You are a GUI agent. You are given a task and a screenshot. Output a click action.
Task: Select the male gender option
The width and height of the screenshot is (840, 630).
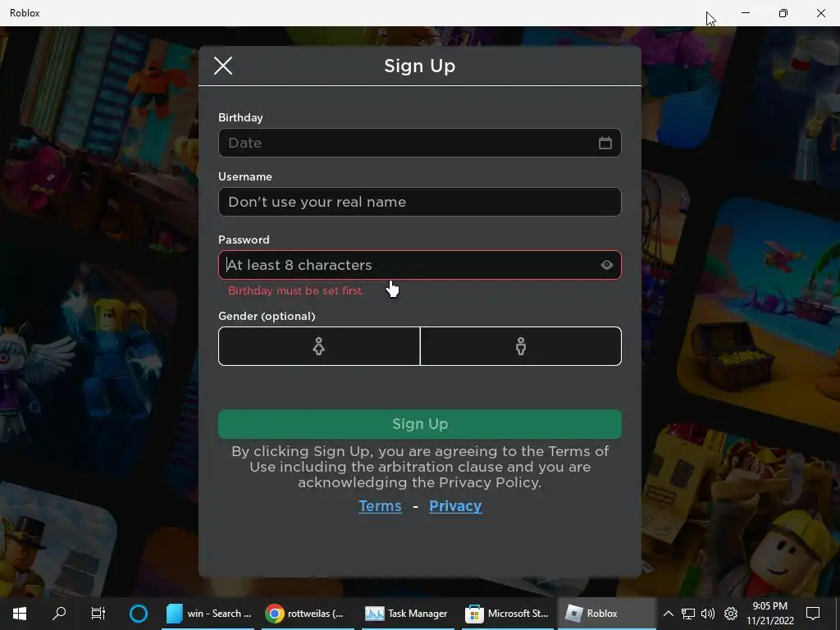point(521,346)
